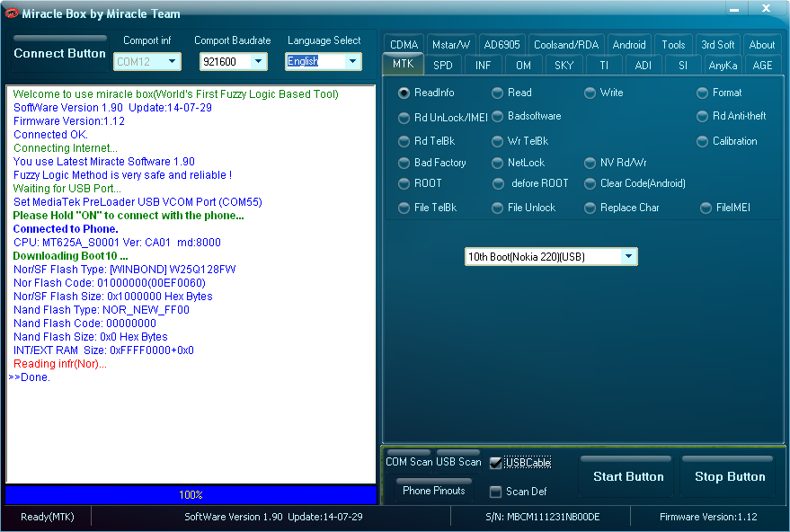Open the About tab
The width and height of the screenshot is (790, 532).
point(762,45)
